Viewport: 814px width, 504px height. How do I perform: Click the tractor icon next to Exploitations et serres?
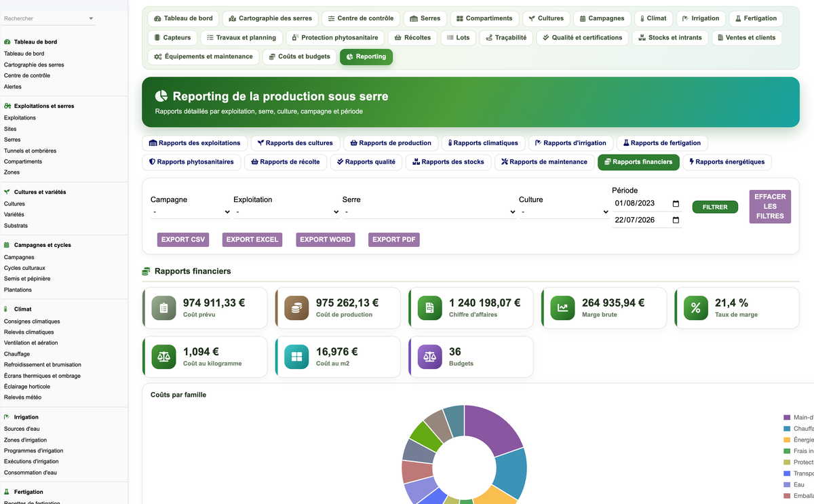7,106
